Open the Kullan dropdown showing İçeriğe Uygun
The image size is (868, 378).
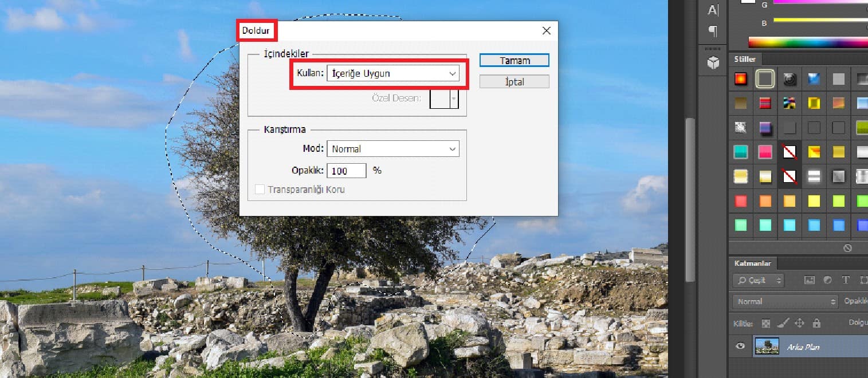pos(394,73)
